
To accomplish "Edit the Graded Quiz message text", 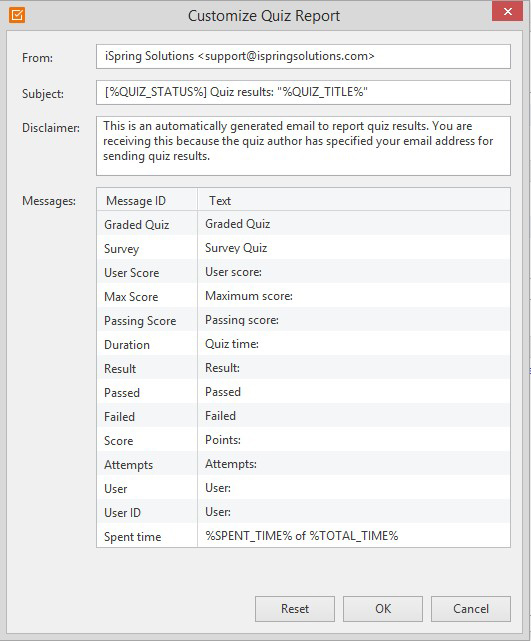I will coord(354,224).
